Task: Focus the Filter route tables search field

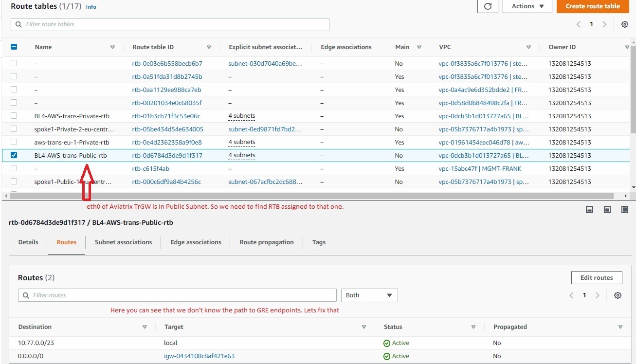Action: (x=170, y=24)
